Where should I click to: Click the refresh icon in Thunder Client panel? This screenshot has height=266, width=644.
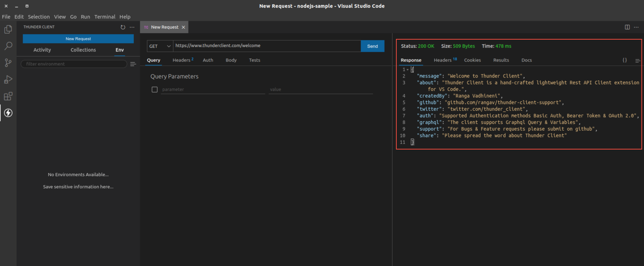(x=123, y=27)
